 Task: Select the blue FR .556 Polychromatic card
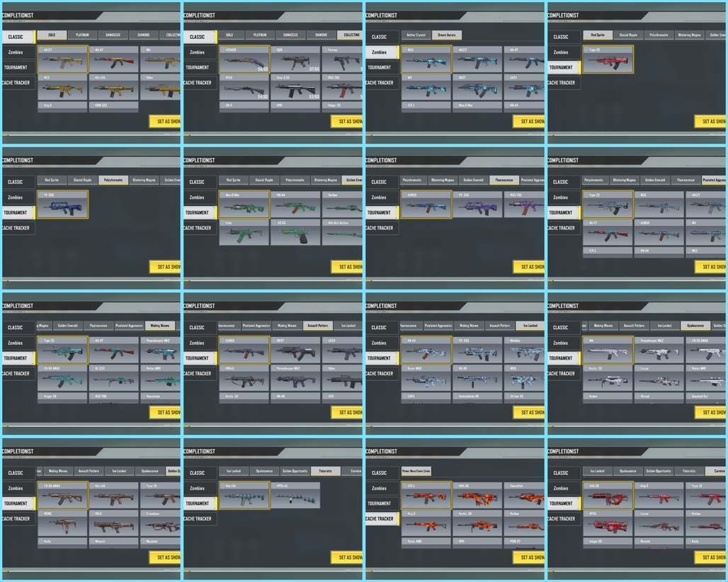[63, 205]
